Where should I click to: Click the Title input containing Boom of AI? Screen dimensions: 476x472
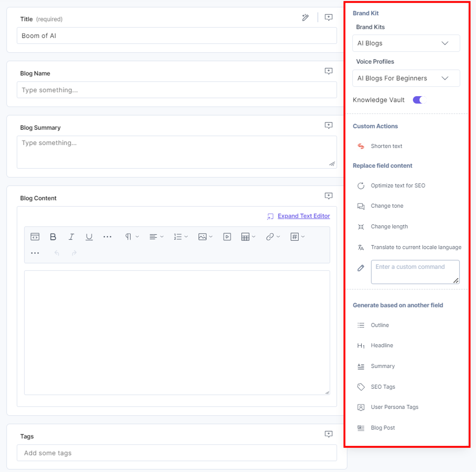coord(177,36)
